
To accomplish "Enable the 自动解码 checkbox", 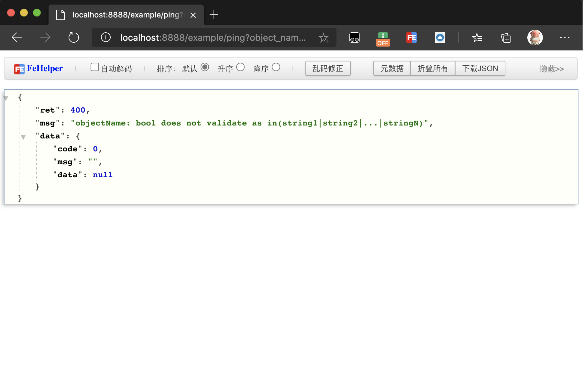I will [95, 67].
